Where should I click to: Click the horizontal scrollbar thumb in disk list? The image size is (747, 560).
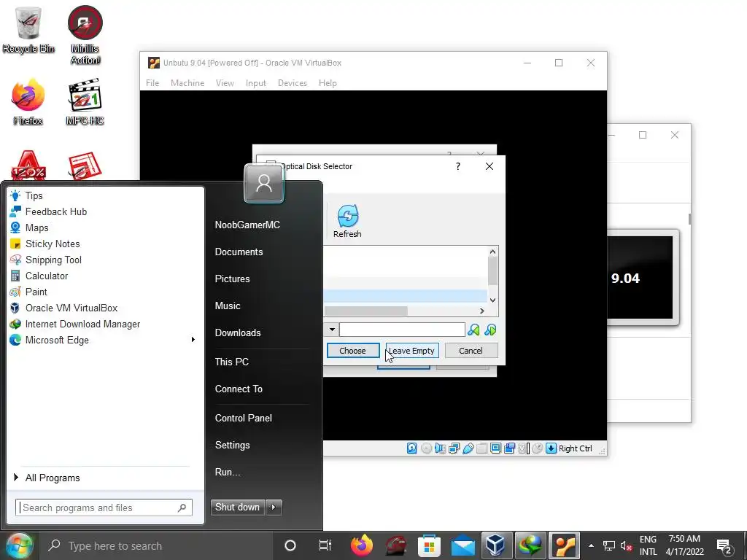click(x=366, y=311)
